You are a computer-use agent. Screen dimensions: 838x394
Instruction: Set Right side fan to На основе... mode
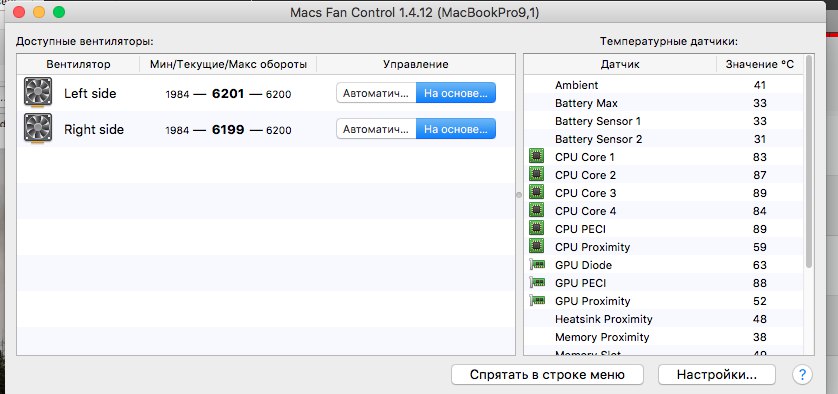pos(456,129)
